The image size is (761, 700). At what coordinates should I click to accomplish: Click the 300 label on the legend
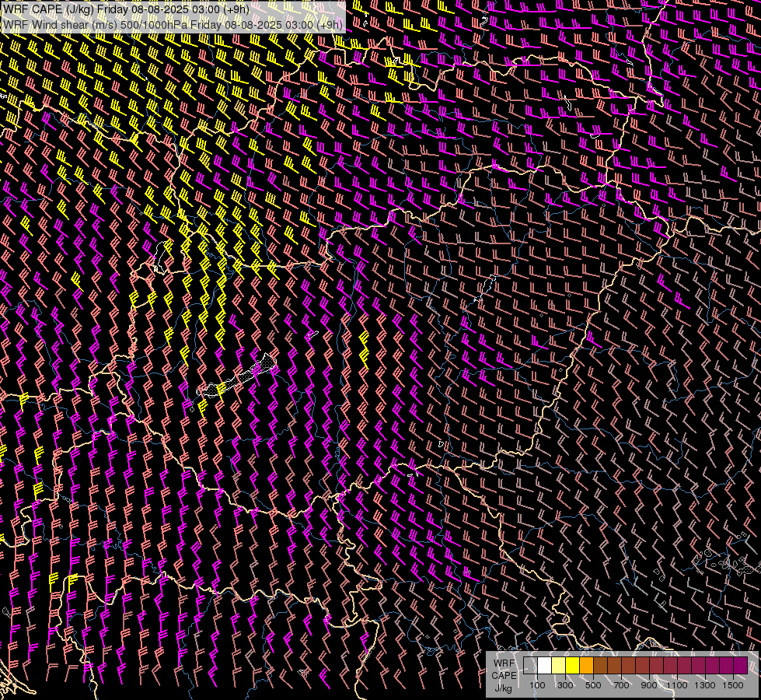565,685
